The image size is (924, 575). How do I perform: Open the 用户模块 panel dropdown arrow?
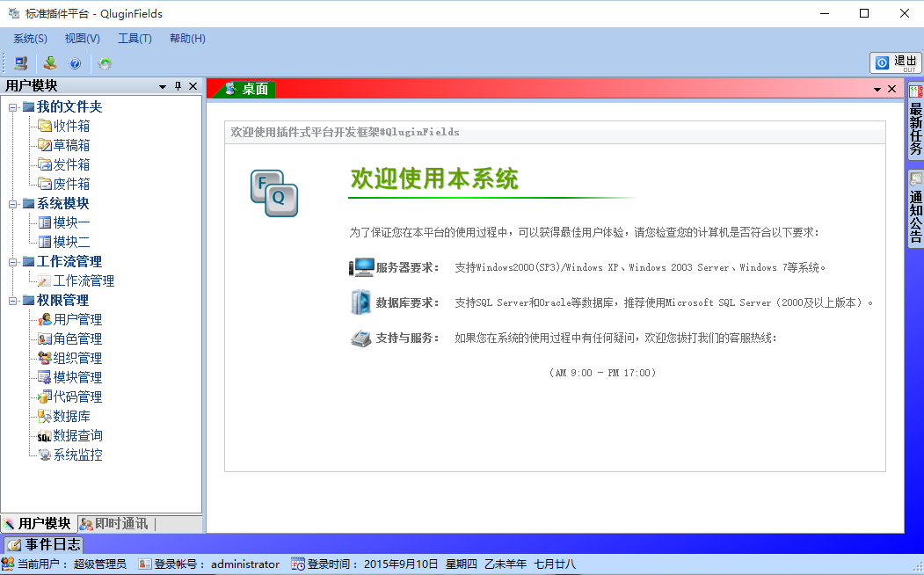163,87
